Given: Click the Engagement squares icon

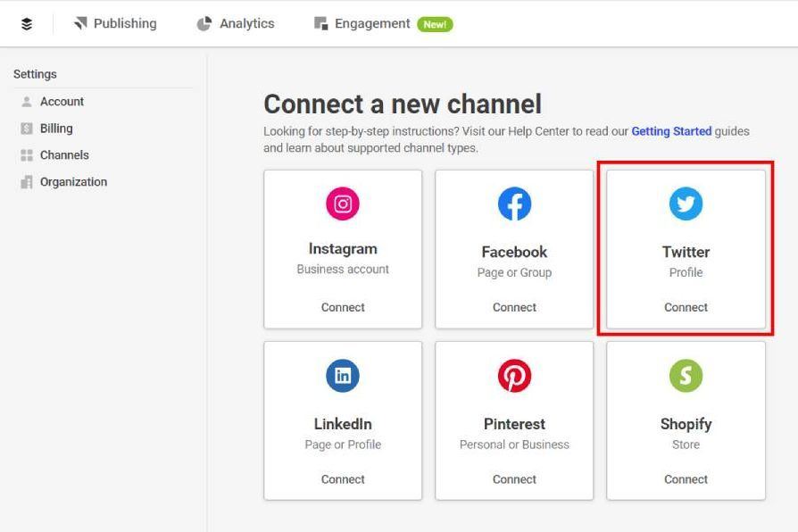Looking at the screenshot, I should pyautogui.click(x=320, y=23).
